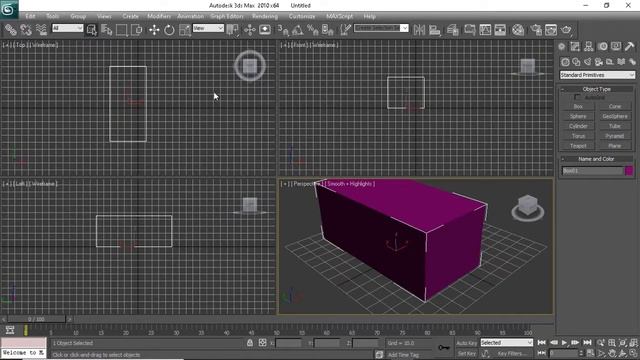Toggle the Spinner Snap button

(327, 29)
